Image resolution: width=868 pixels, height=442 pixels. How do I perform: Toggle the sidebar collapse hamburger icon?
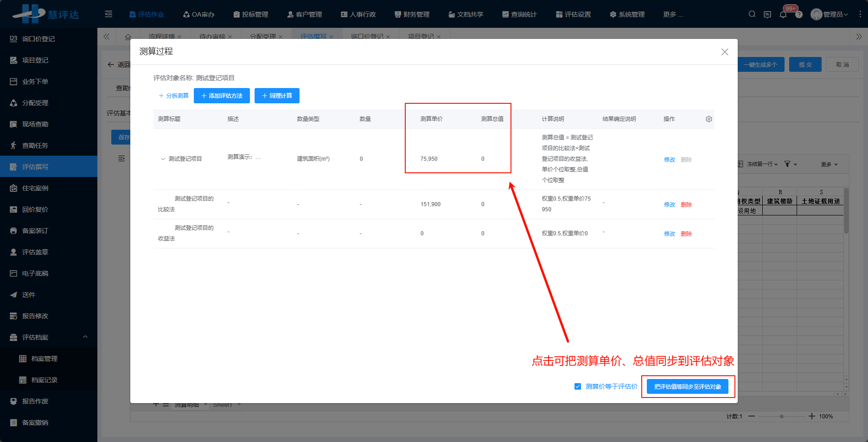pyautogui.click(x=108, y=14)
